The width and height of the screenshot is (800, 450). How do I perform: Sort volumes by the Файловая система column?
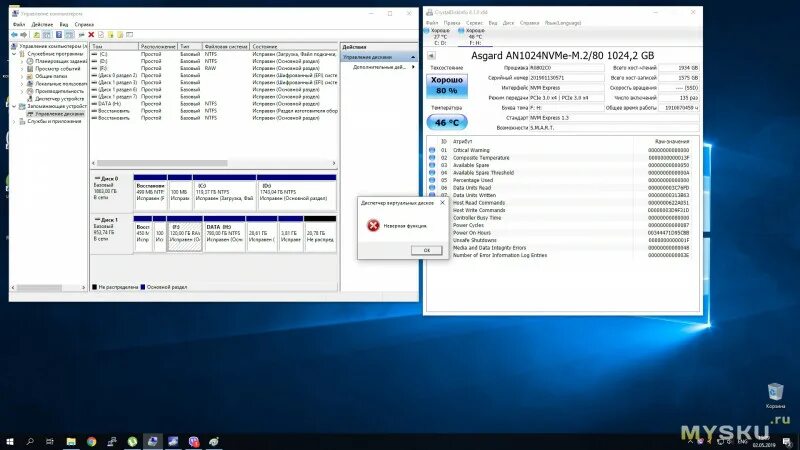[x=226, y=46]
